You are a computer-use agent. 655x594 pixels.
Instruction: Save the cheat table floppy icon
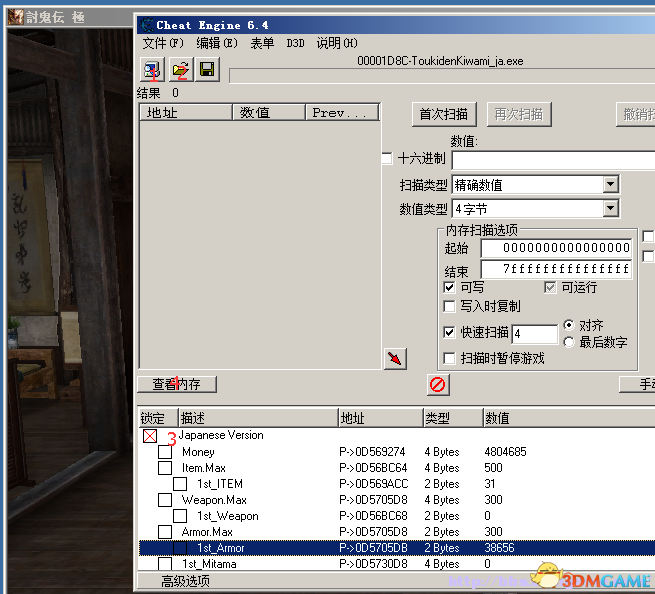pos(207,69)
